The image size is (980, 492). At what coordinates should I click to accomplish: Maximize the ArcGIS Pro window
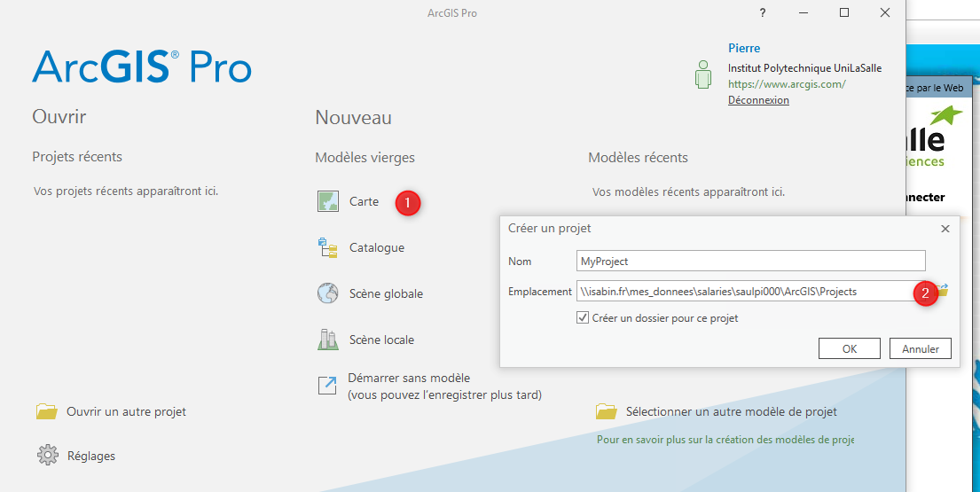(844, 12)
